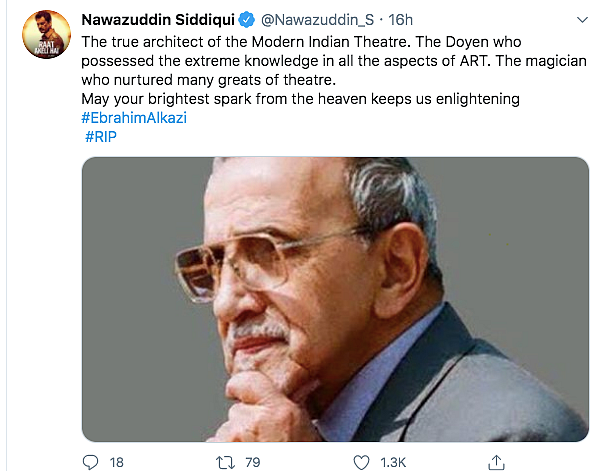Retweet using the retweet arrows icon

coord(225,462)
